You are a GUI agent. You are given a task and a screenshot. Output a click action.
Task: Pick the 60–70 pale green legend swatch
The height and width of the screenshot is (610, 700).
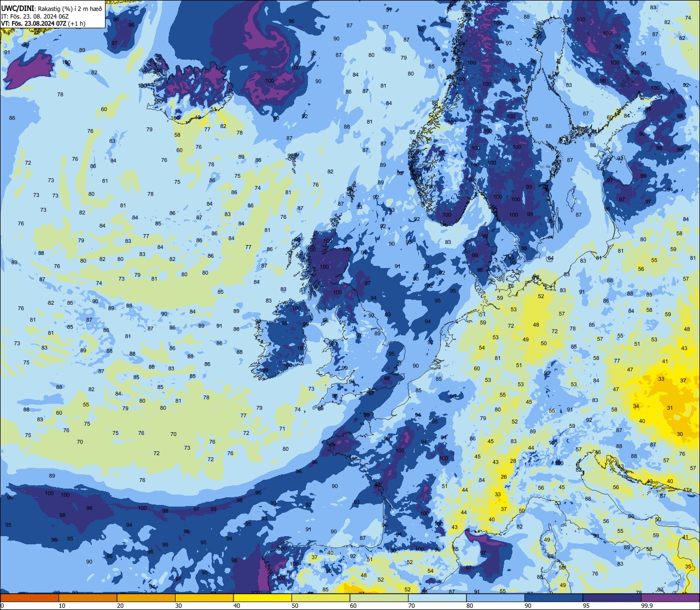(379, 597)
